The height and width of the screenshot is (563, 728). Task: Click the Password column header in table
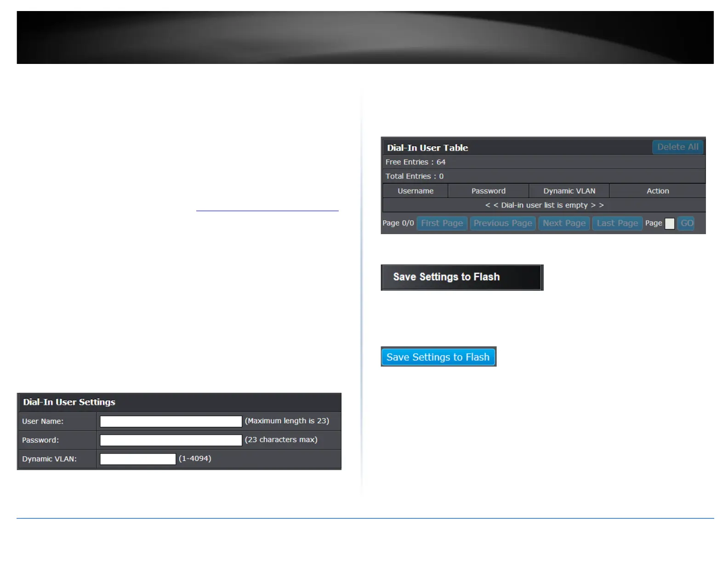pyautogui.click(x=489, y=191)
